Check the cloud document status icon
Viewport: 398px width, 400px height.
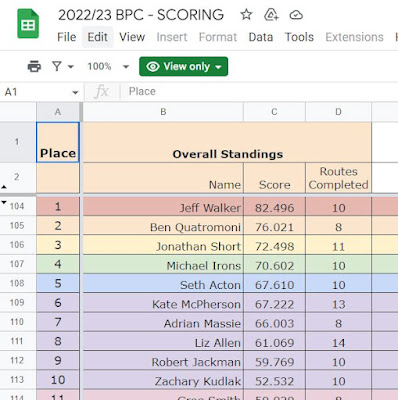[296, 15]
